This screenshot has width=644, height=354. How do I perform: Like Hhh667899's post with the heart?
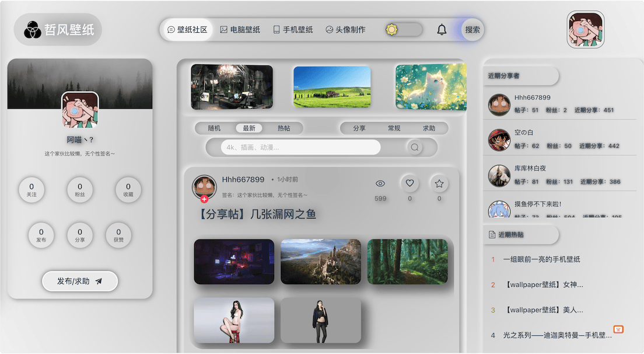409,184
